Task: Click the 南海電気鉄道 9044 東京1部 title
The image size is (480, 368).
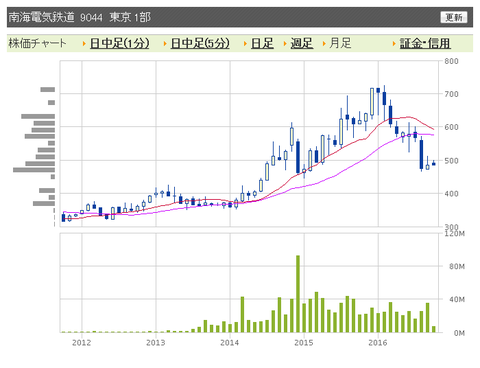Action: (x=79, y=17)
